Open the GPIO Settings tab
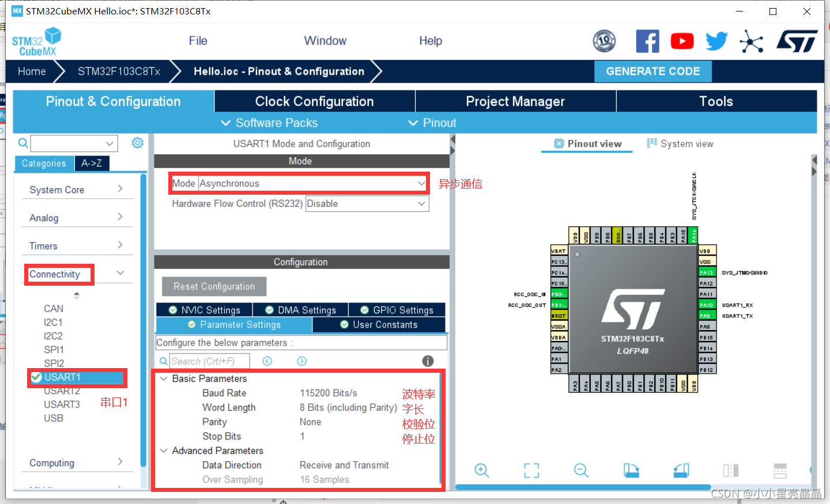The image size is (830, 504). tap(397, 310)
